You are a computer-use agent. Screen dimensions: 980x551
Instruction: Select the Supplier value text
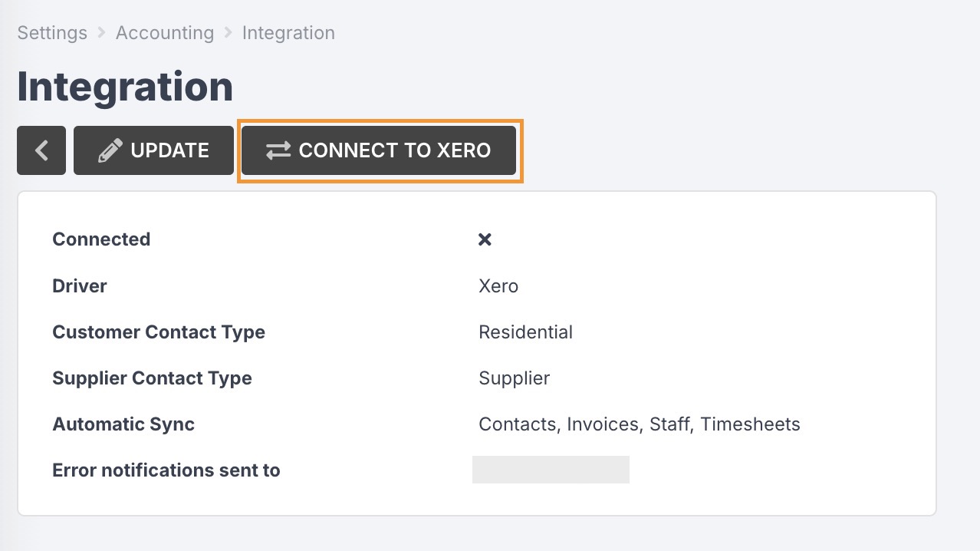coord(514,378)
